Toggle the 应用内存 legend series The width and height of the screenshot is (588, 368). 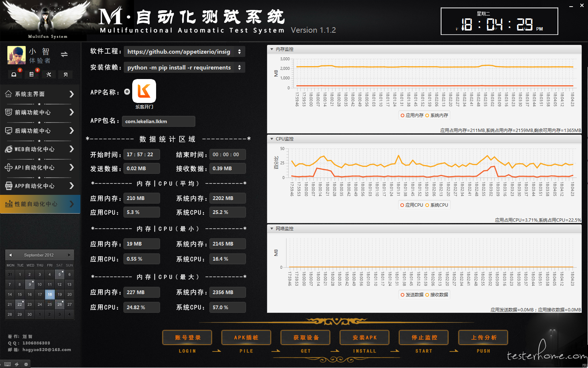[412, 115]
